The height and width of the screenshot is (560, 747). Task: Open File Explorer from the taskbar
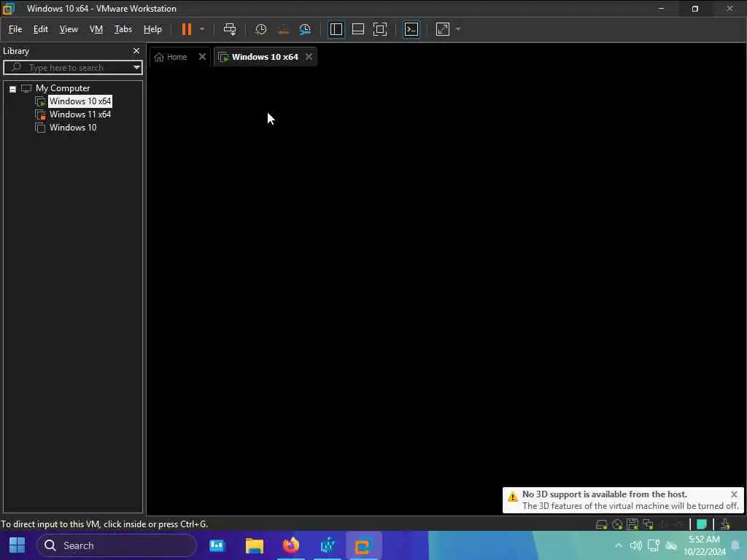click(255, 545)
